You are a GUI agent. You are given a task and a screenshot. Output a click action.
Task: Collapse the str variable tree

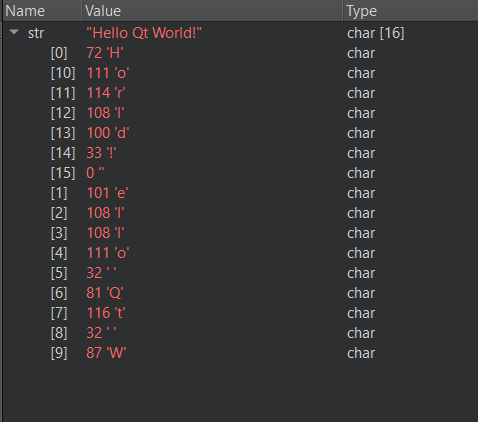point(14,32)
